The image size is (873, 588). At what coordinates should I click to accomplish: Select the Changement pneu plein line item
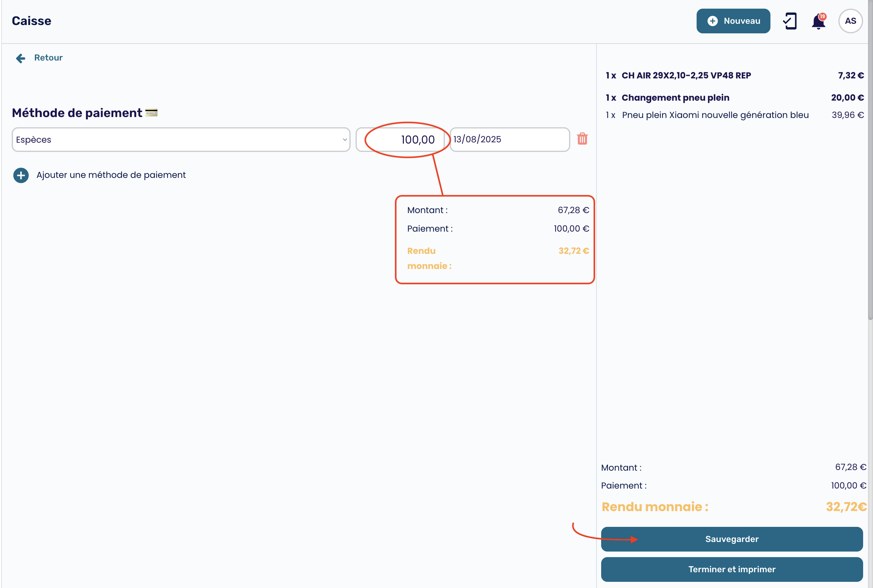(675, 98)
